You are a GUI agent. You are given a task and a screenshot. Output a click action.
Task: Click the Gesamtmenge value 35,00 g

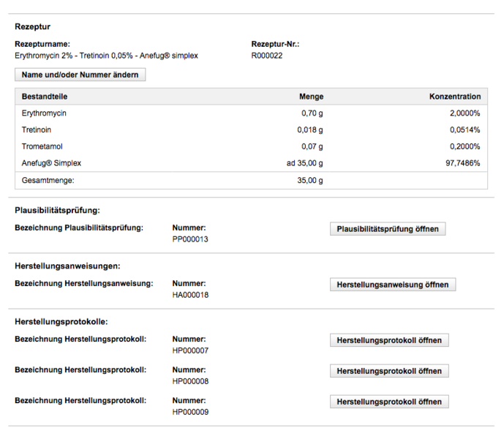(307, 180)
